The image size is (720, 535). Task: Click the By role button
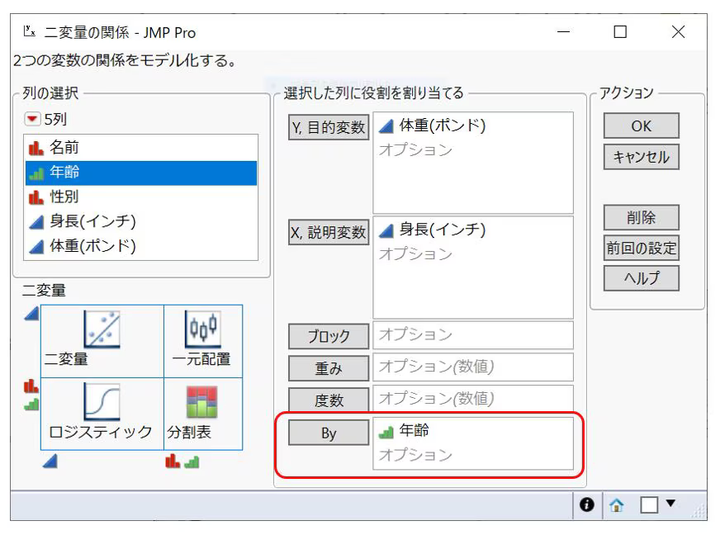point(329,433)
